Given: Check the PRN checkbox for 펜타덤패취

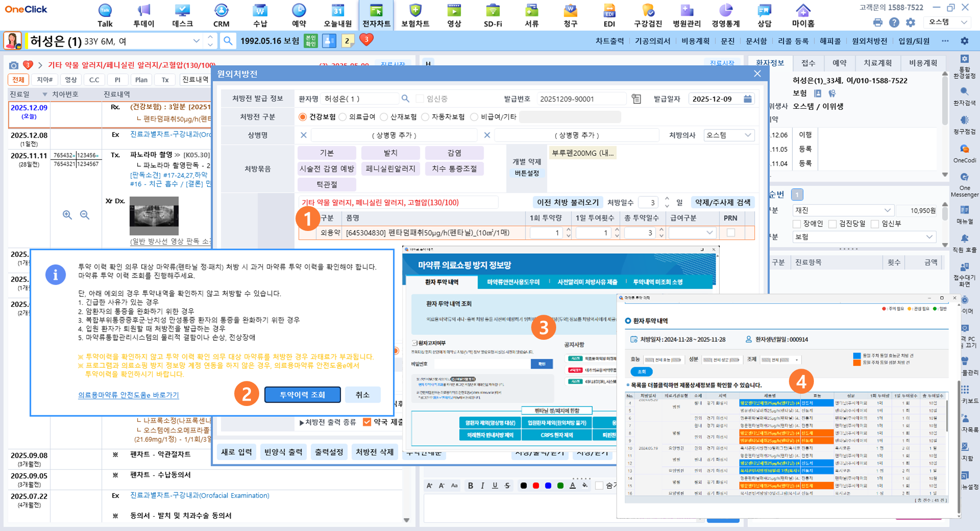Looking at the screenshot, I should [x=731, y=233].
